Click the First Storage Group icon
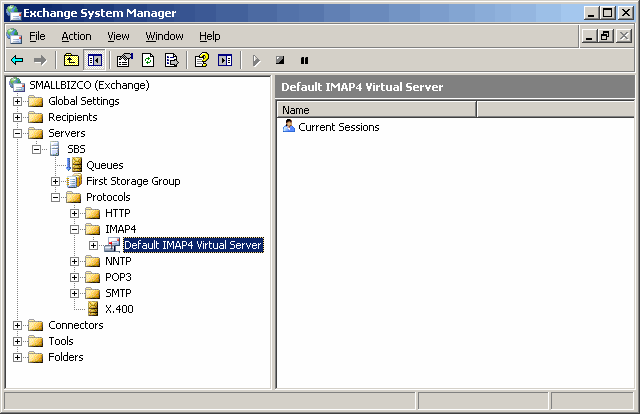 74,181
